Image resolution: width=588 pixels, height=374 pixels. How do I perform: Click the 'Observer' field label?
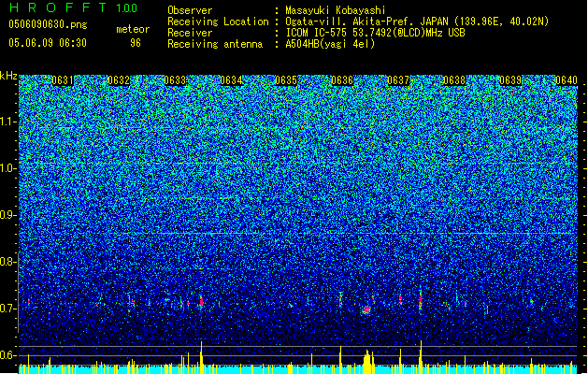[190, 10]
